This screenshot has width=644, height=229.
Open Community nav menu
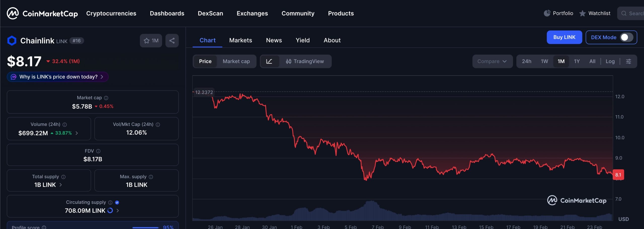pyautogui.click(x=298, y=13)
